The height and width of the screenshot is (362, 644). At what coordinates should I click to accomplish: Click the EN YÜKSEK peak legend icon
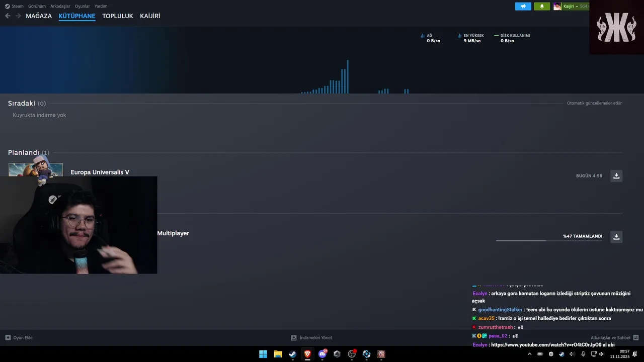459,36
